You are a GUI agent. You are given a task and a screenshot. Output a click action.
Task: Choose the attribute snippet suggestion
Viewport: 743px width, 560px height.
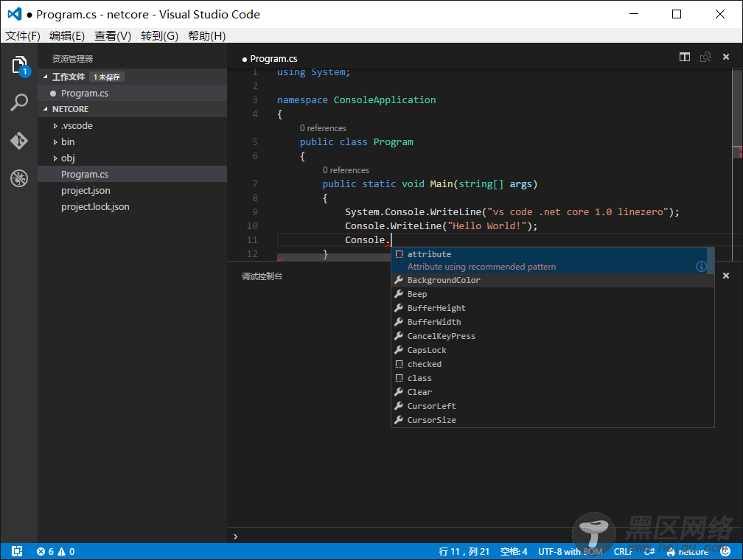(x=550, y=260)
